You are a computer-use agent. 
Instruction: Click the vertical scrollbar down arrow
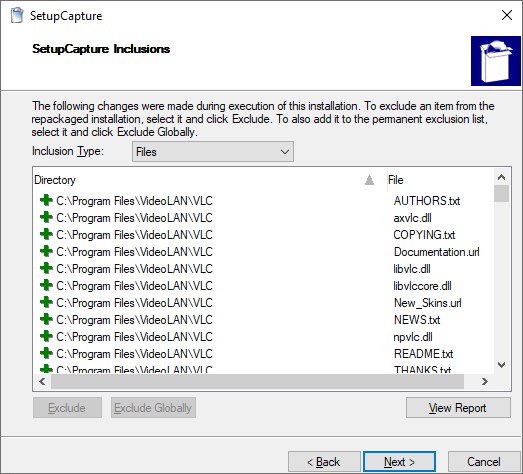(x=502, y=365)
